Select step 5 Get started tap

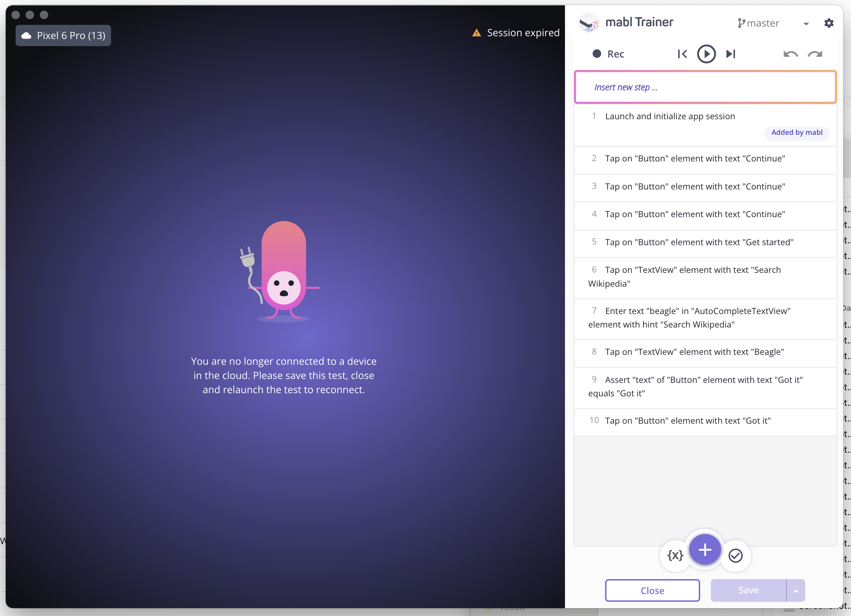699,242
